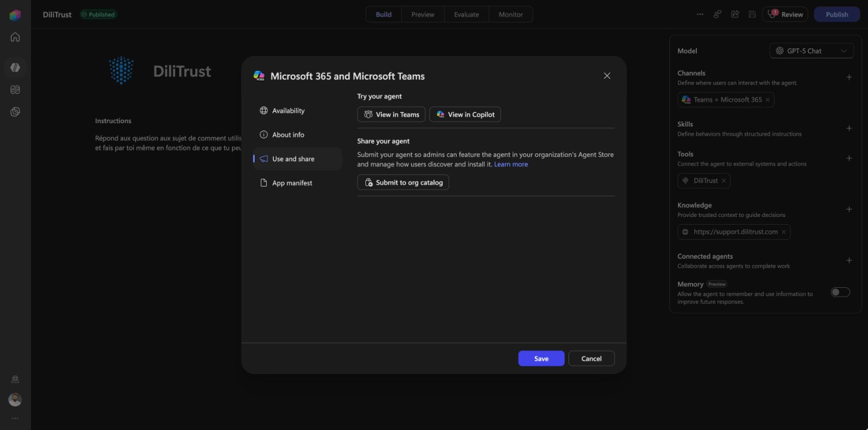Image resolution: width=868 pixels, height=430 pixels.
Task: Open the user avatar in the sidebar
Action: 15,400
